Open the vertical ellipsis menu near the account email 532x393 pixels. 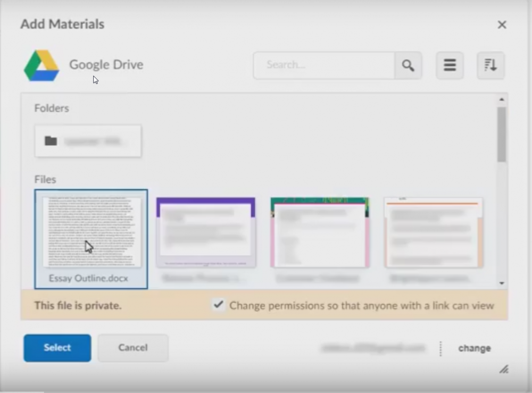(x=440, y=348)
